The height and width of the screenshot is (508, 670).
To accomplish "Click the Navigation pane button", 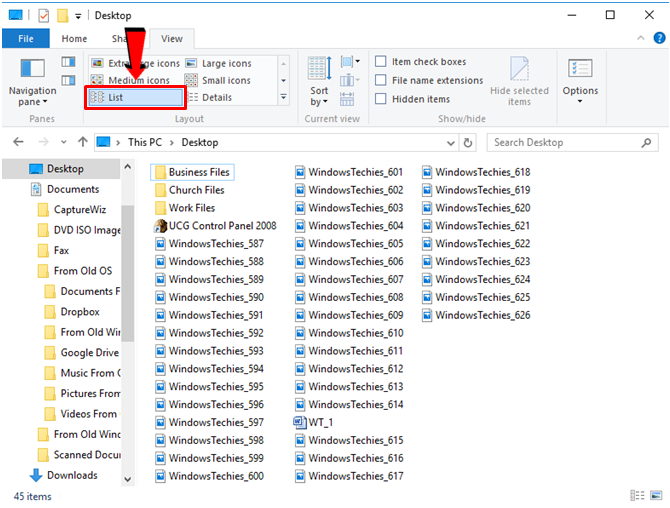I will pyautogui.click(x=32, y=82).
